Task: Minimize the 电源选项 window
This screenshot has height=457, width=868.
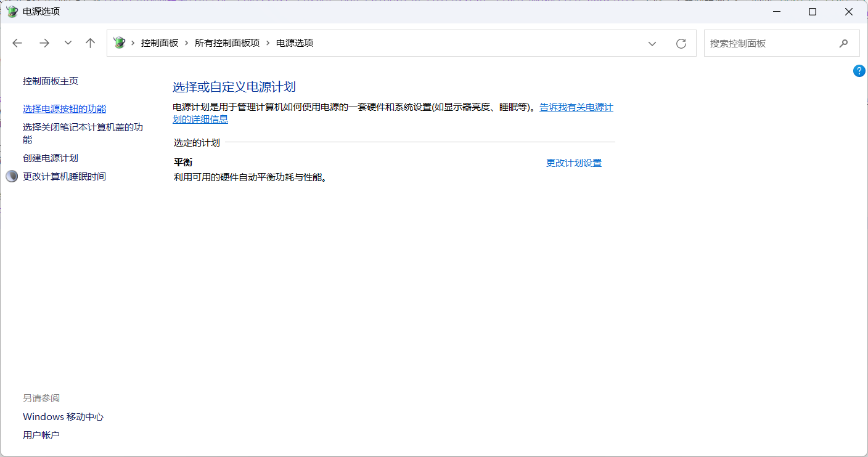Action: coord(777,12)
